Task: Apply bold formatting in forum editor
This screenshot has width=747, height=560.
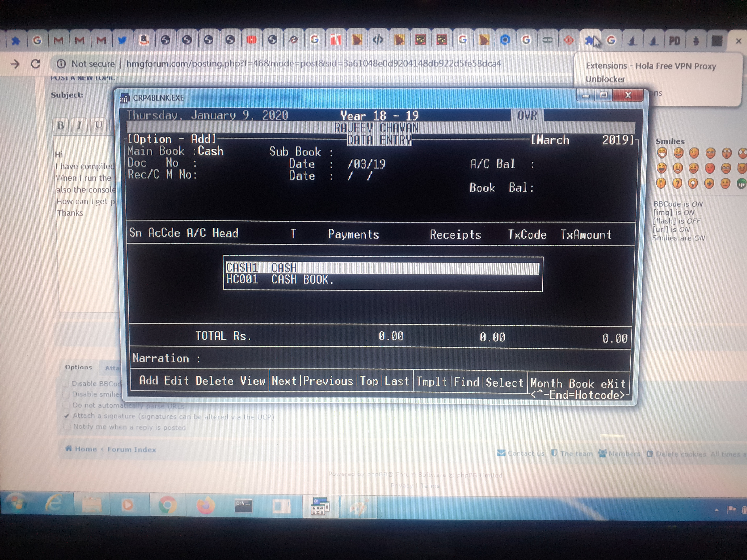Action: point(60,125)
